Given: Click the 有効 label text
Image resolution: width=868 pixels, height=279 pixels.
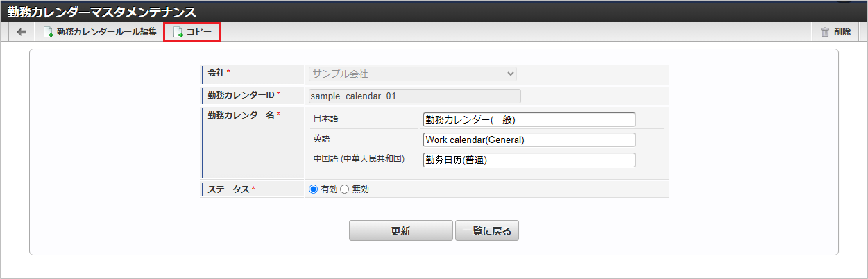Looking at the screenshot, I should click(x=329, y=189).
